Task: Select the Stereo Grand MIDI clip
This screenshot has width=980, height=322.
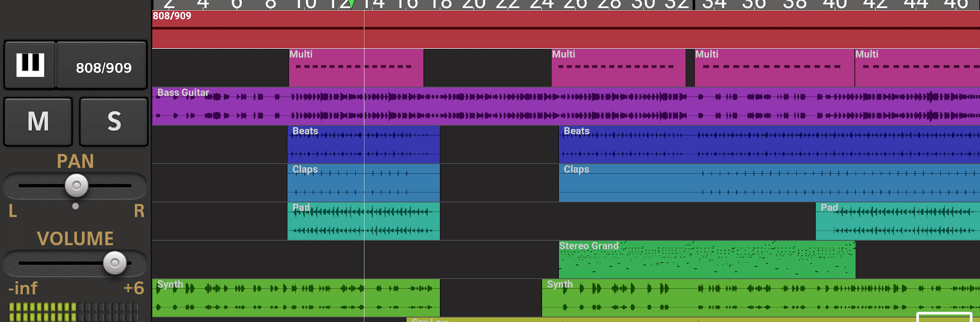Action: (x=707, y=260)
